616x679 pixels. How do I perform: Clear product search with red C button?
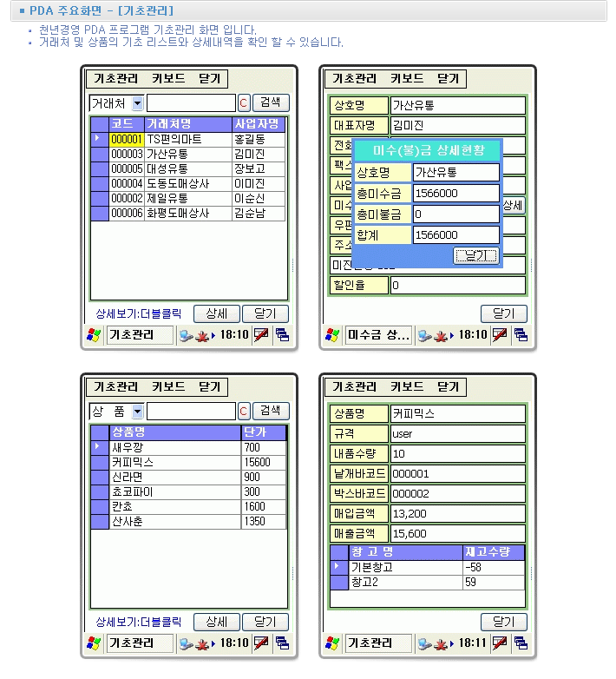[x=244, y=411]
